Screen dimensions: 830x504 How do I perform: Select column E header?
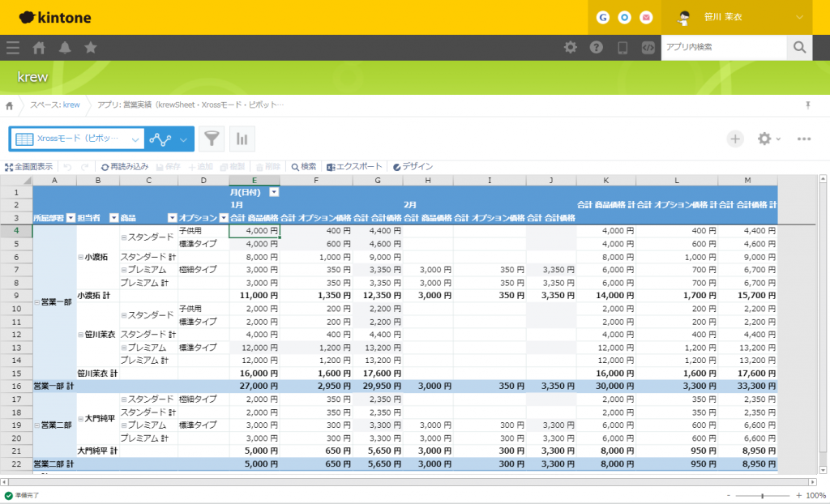coord(254,181)
